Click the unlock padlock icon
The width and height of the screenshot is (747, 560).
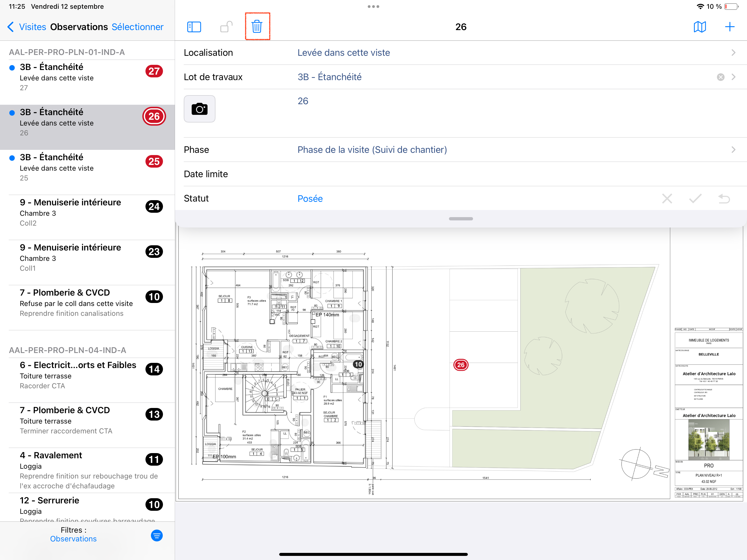click(226, 27)
